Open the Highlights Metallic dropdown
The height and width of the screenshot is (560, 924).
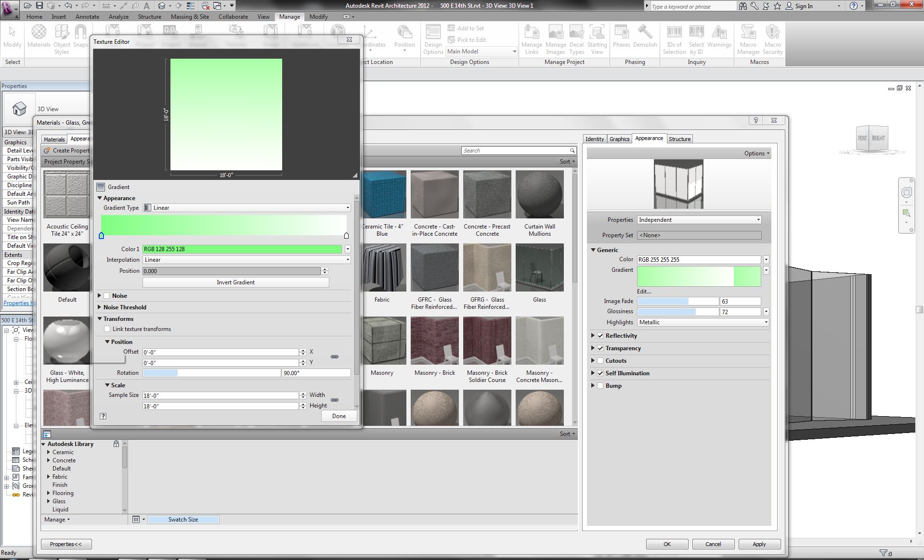coord(703,322)
